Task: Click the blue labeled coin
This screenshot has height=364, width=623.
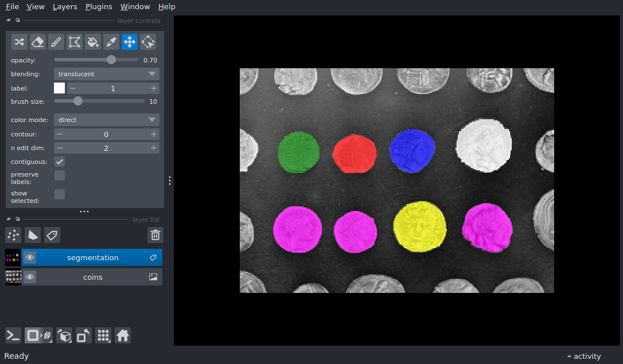Action: pos(412,151)
